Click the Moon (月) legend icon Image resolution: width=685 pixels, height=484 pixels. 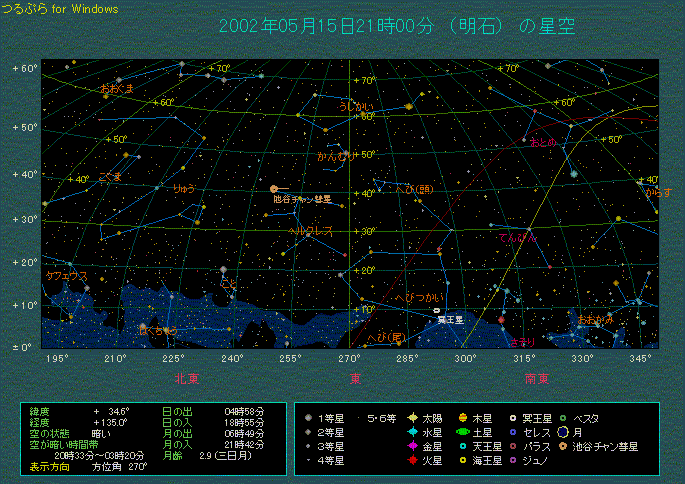pyautogui.click(x=563, y=432)
